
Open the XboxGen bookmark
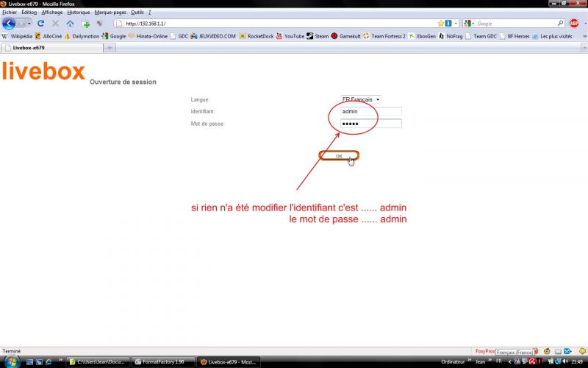click(422, 36)
